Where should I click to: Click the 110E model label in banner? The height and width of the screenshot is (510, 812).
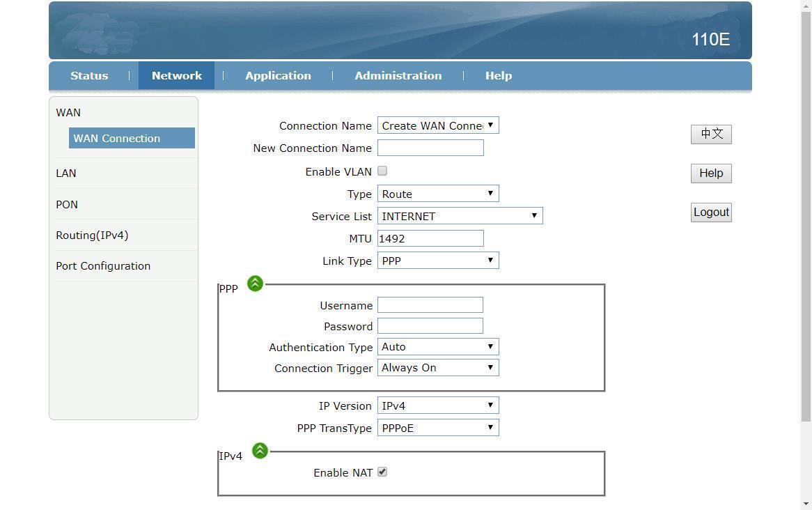tap(710, 40)
